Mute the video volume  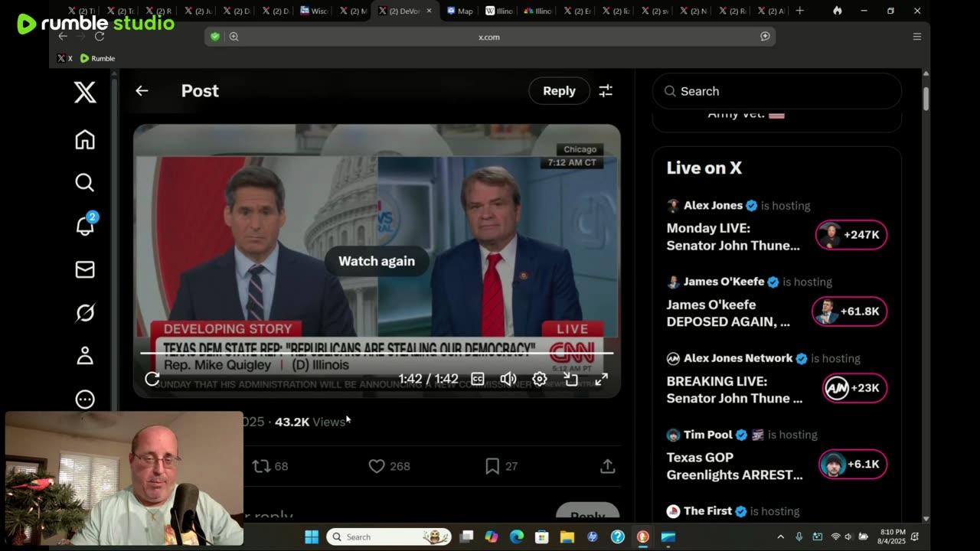click(508, 379)
